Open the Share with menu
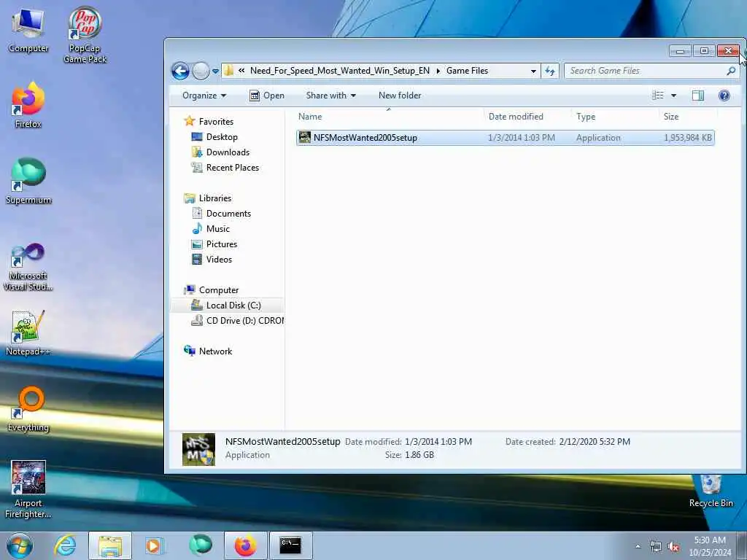Viewport: 747px width, 560px height. (330, 96)
